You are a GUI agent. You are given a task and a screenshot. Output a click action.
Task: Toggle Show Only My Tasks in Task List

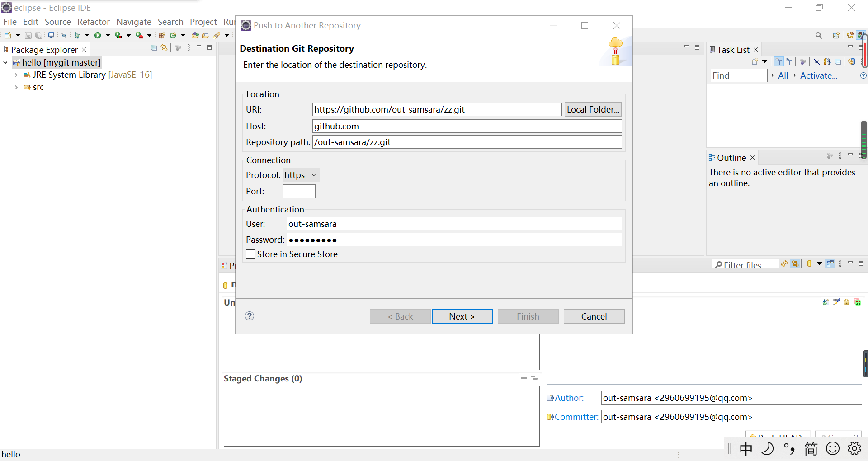point(827,61)
